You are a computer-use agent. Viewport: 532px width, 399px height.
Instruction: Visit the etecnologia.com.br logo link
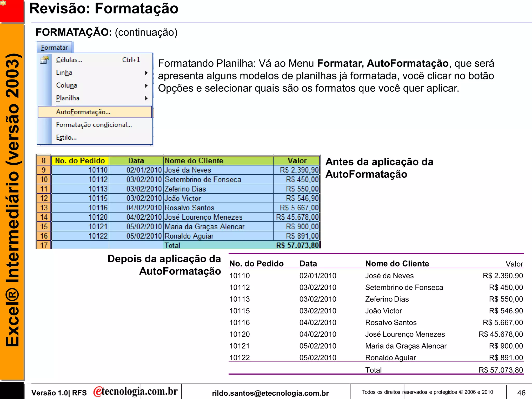point(135,391)
